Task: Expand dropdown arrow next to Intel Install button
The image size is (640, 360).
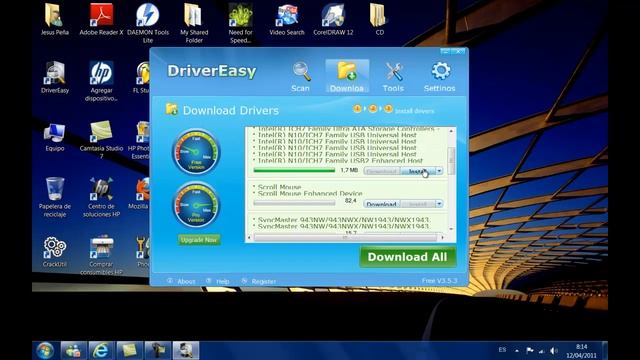Action: pos(439,171)
